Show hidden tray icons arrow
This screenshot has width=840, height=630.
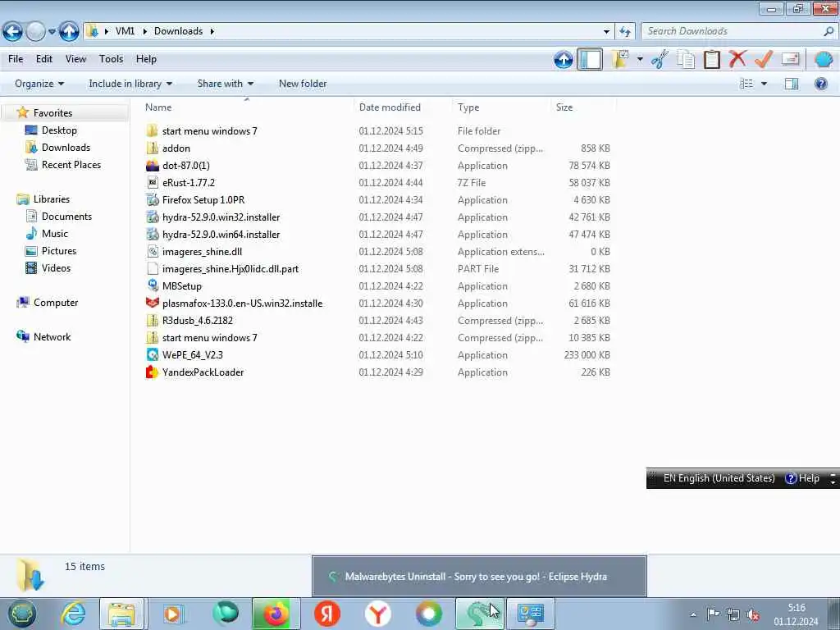pyautogui.click(x=694, y=615)
